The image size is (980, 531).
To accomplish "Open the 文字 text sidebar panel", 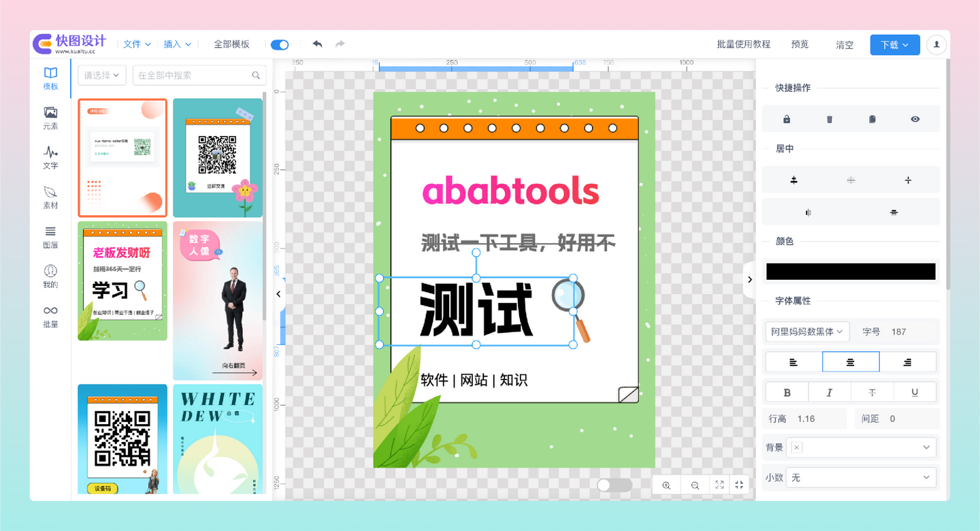I will 50,157.
